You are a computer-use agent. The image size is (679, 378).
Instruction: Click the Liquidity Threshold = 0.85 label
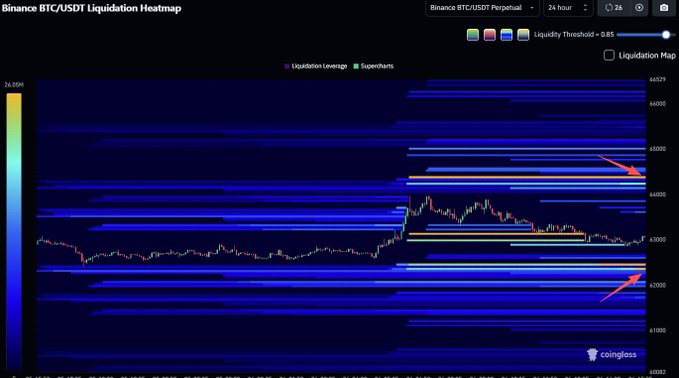pos(574,35)
